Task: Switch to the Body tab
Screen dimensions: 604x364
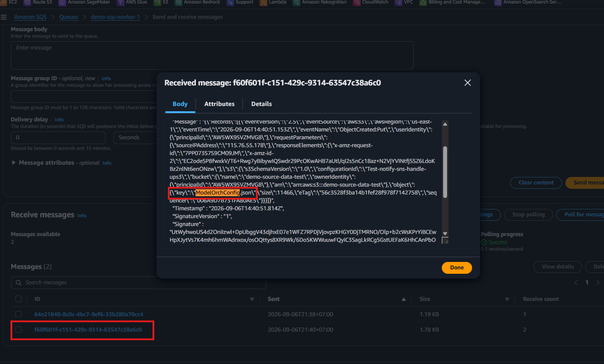Action: tap(180, 104)
